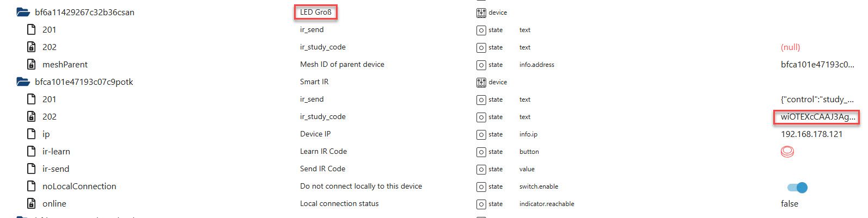Click the LED Groß device name

316,12
